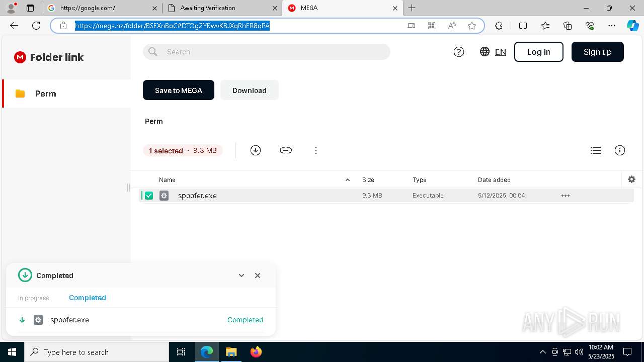Switch to the google.com tab
Screen dimensions: 644x362
[x=103, y=8]
